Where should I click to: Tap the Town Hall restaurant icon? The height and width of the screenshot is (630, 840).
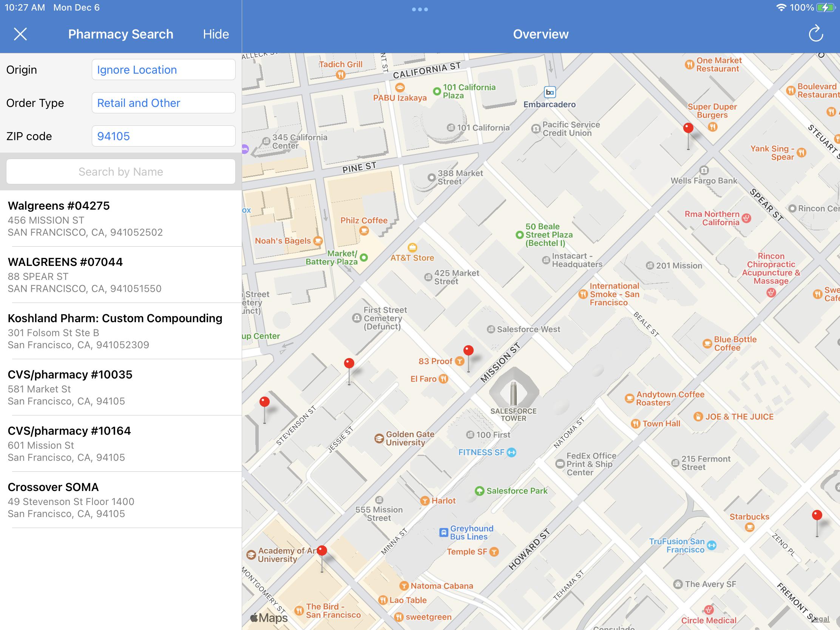click(x=636, y=423)
